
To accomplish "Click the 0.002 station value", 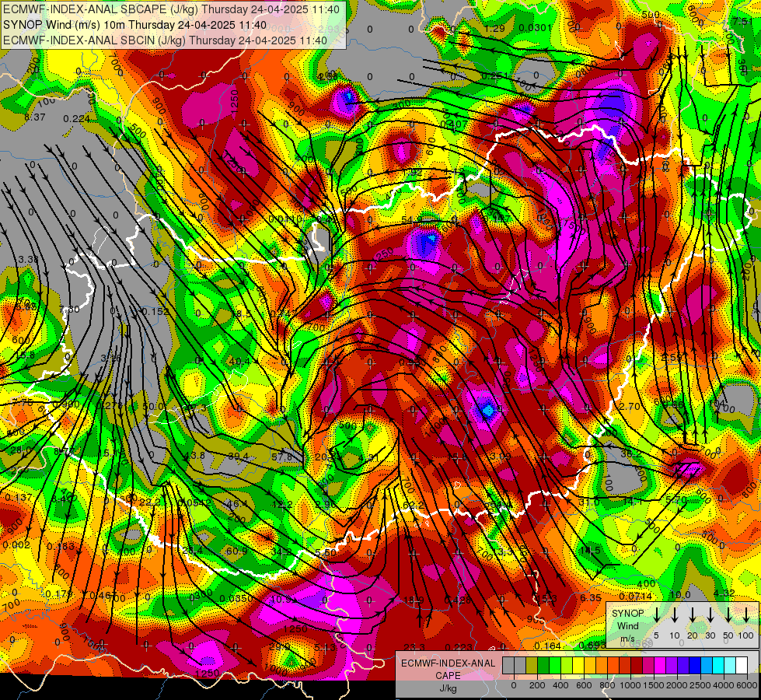I will tap(16, 545).
